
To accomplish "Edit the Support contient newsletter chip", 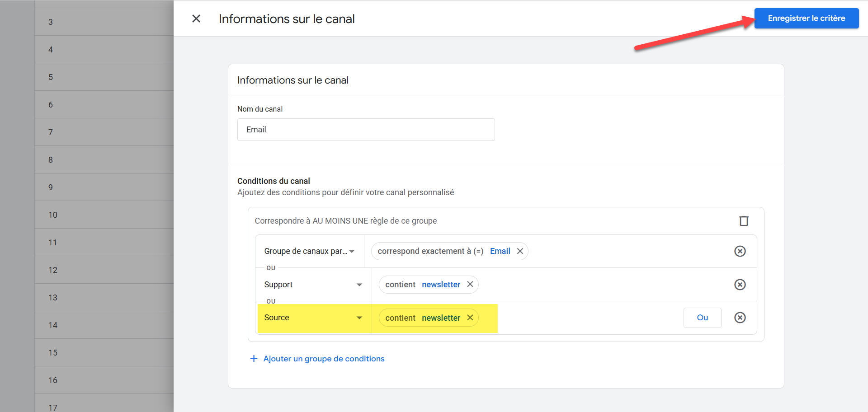I will (x=422, y=285).
